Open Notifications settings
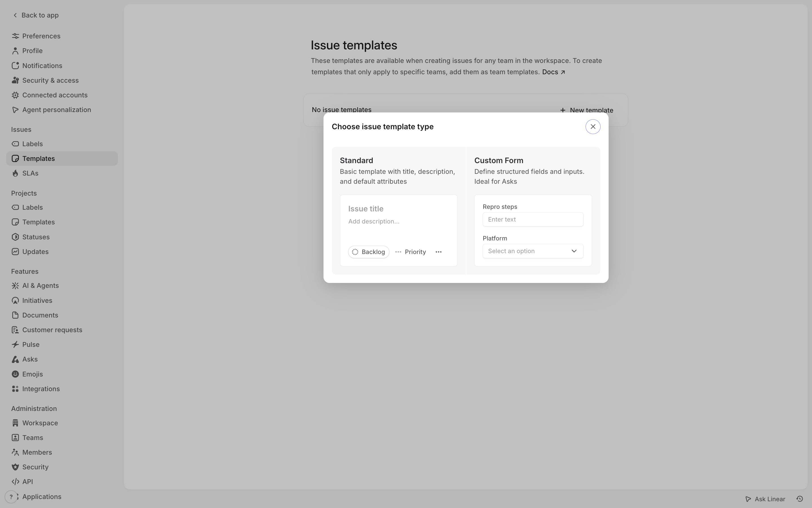Screen dimensions: 812x508 point(62,65)
